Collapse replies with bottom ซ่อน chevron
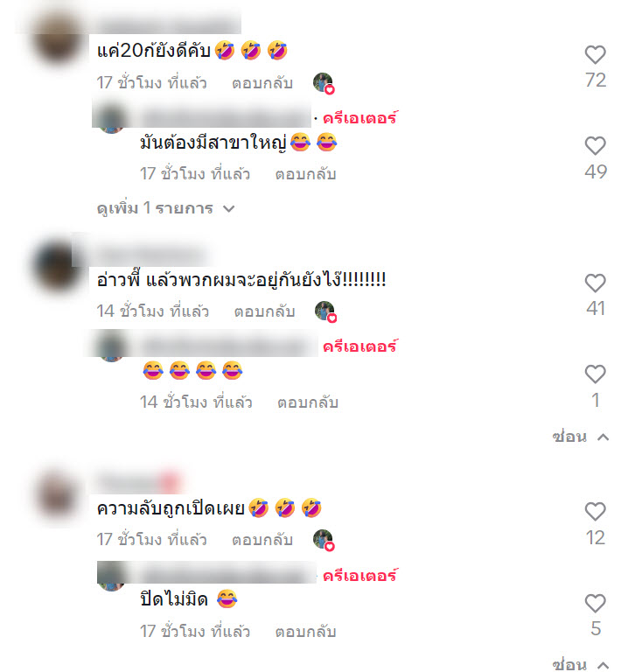 pyautogui.click(x=580, y=664)
